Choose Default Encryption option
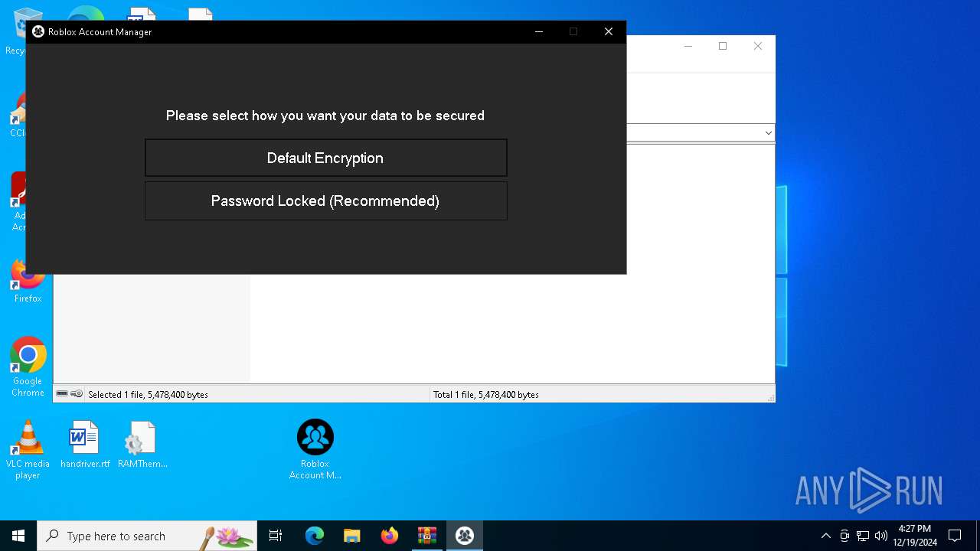The image size is (980, 551). 325,158
